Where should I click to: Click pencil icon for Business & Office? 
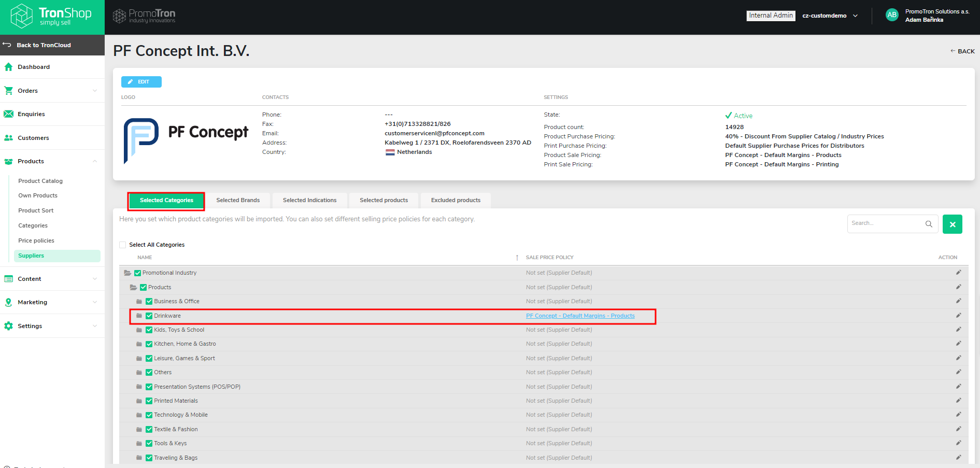pyautogui.click(x=958, y=301)
